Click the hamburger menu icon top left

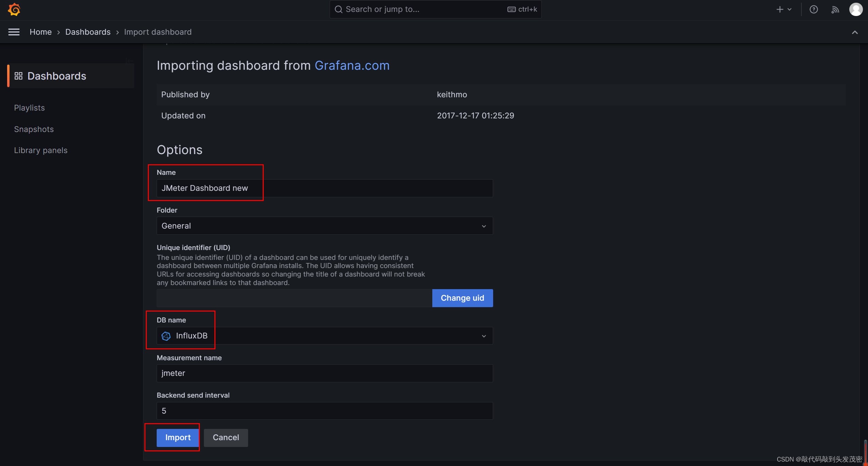click(14, 32)
